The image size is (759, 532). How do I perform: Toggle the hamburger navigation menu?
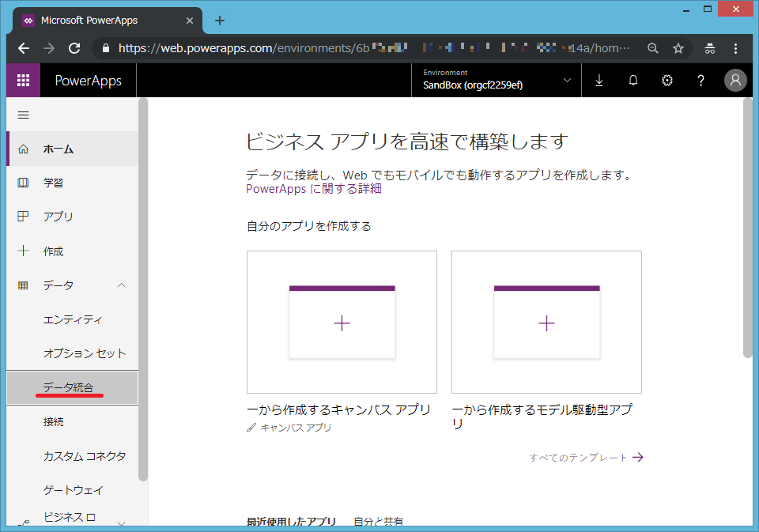(23, 115)
